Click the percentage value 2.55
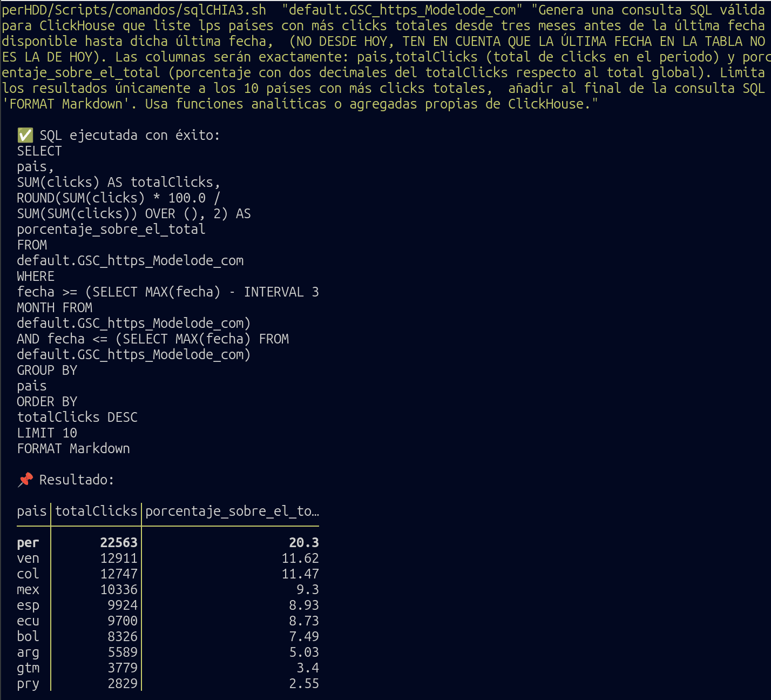Image resolution: width=771 pixels, height=700 pixels. 304,684
